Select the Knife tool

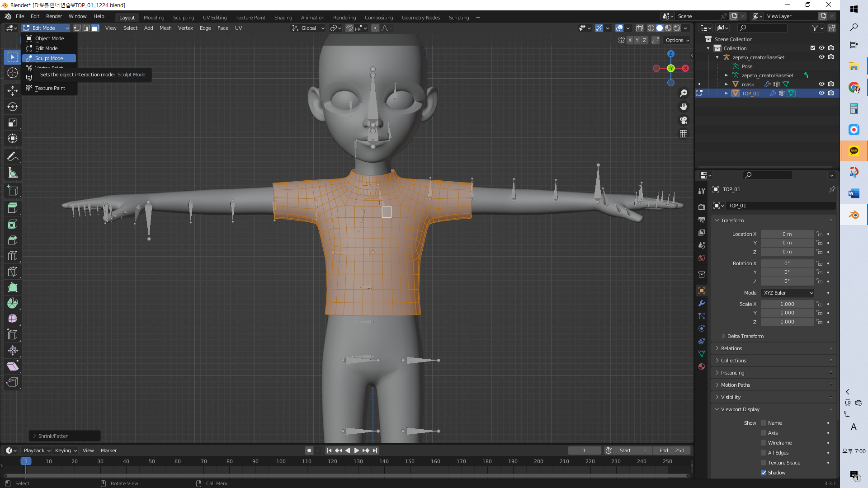click(x=13, y=272)
